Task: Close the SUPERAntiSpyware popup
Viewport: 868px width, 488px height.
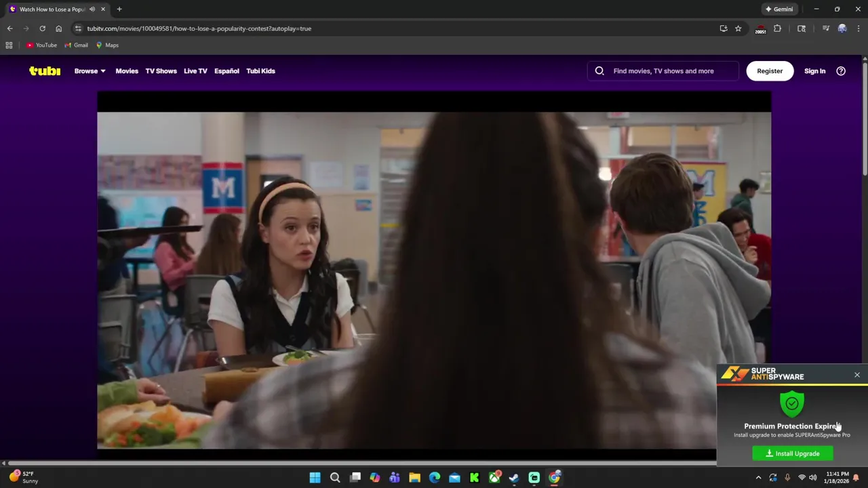Action: pyautogui.click(x=857, y=375)
